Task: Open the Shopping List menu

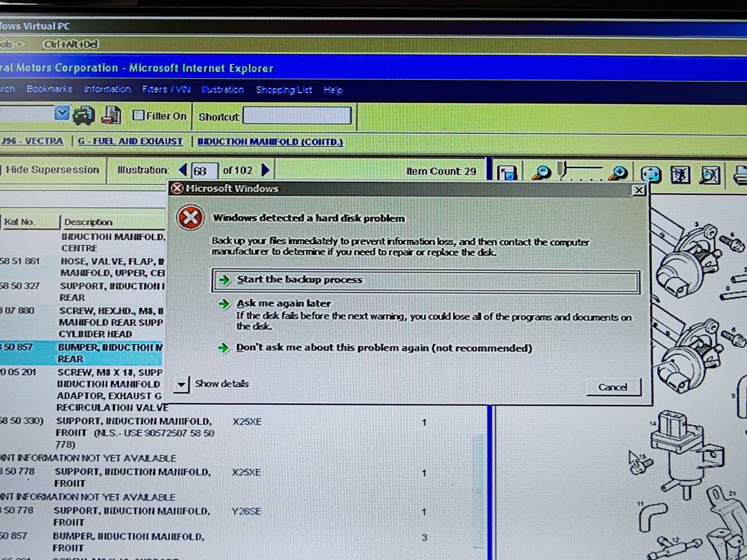Action: [x=283, y=90]
